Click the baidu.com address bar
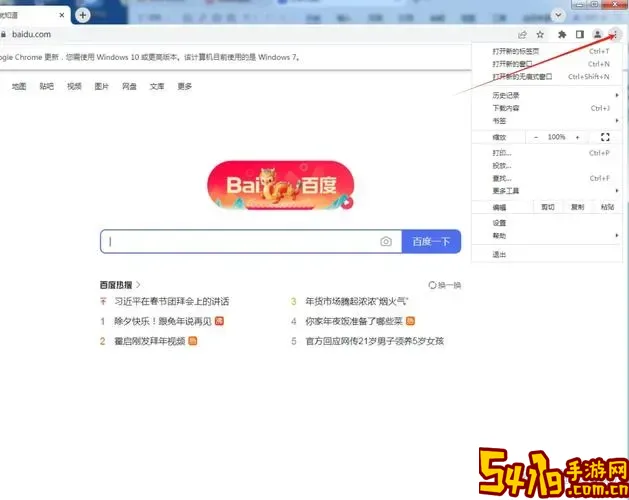Screen dimensions: 629x500 (x=257, y=35)
